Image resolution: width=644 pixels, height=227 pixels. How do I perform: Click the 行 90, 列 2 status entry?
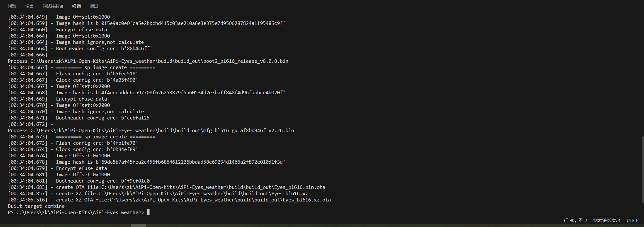(x=575, y=220)
